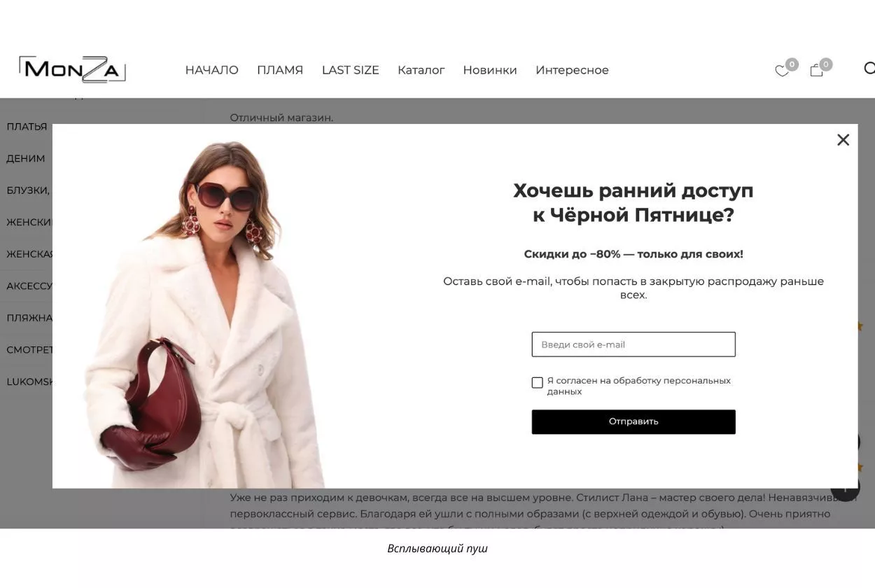Click the email input field

tap(633, 344)
